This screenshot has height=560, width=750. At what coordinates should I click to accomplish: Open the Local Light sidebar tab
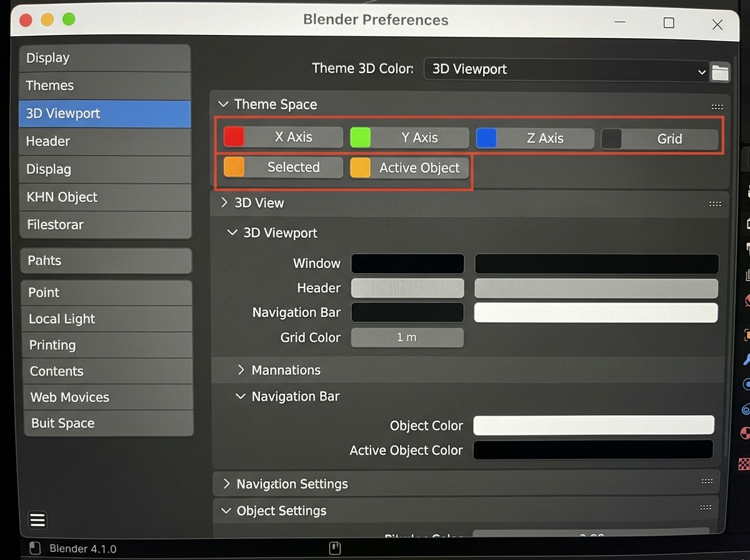click(107, 319)
